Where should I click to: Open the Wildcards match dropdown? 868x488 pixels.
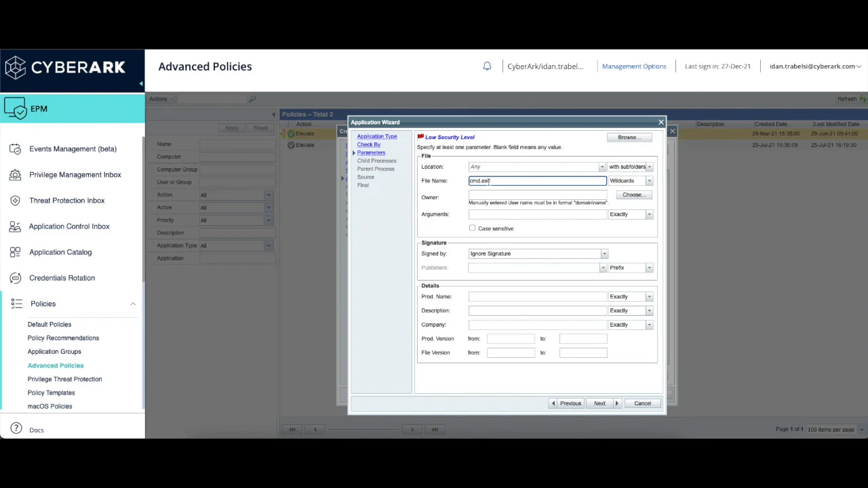649,181
